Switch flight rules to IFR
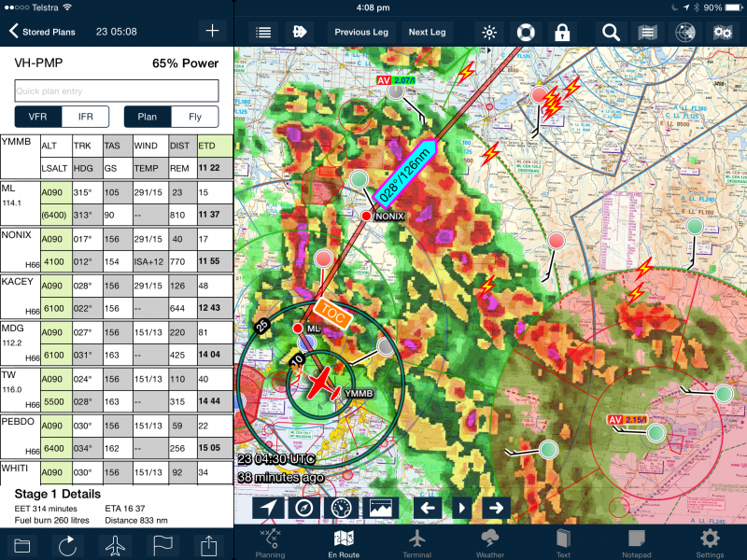The height and width of the screenshot is (560, 747). point(86,117)
